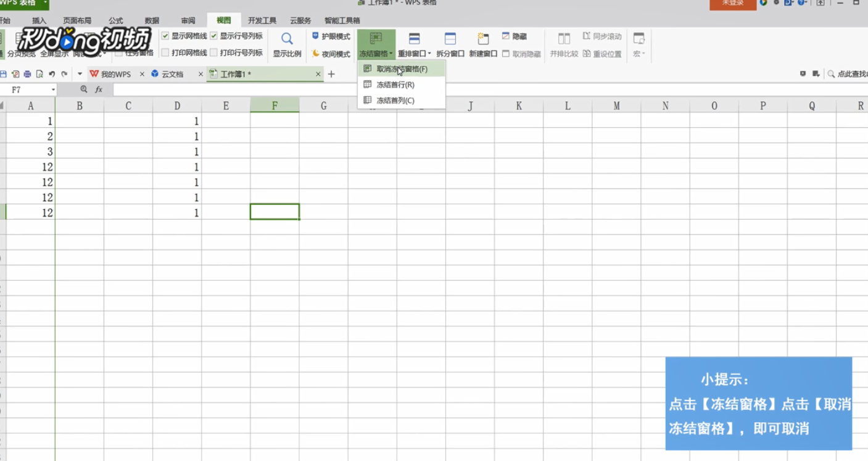Screen dimensions: 868x461
Task: Click the orange 未登录 login button
Action: (733, 3)
